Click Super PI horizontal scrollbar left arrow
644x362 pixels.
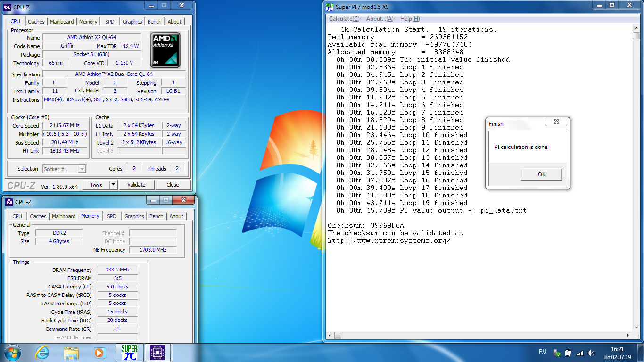(x=330, y=336)
